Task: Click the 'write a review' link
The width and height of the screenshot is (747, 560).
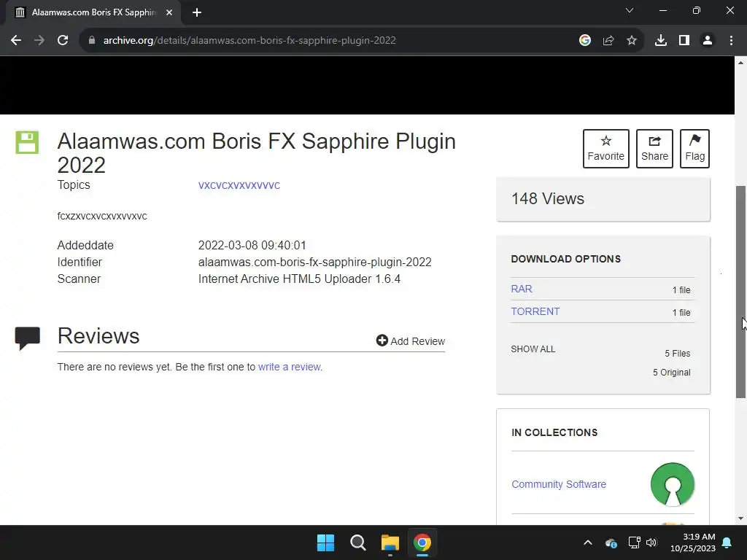Action: tap(289, 367)
